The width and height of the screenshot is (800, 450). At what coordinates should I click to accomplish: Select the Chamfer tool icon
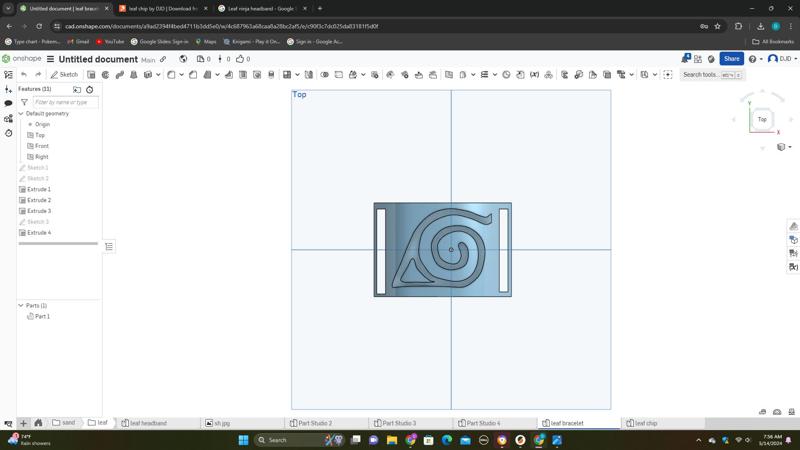click(x=193, y=74)
